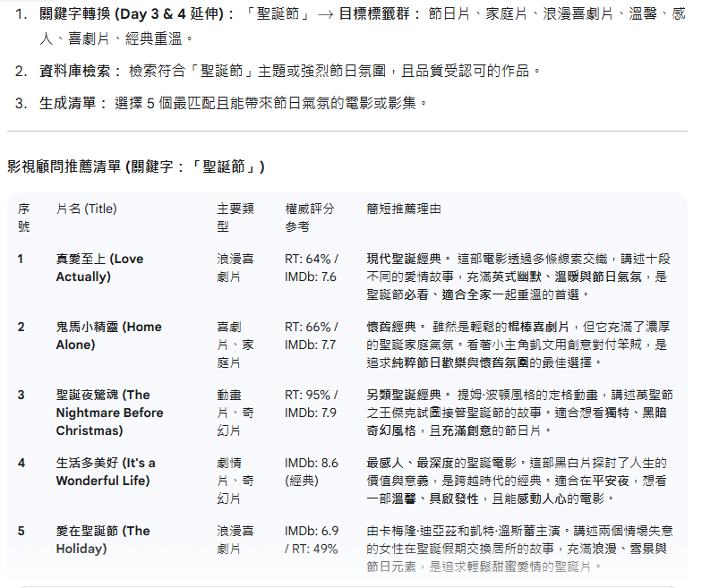The image size is (702, 588).
Task: Click rating cell RT: 64% / IMDb: 7.6
Action: coord(312,268)
